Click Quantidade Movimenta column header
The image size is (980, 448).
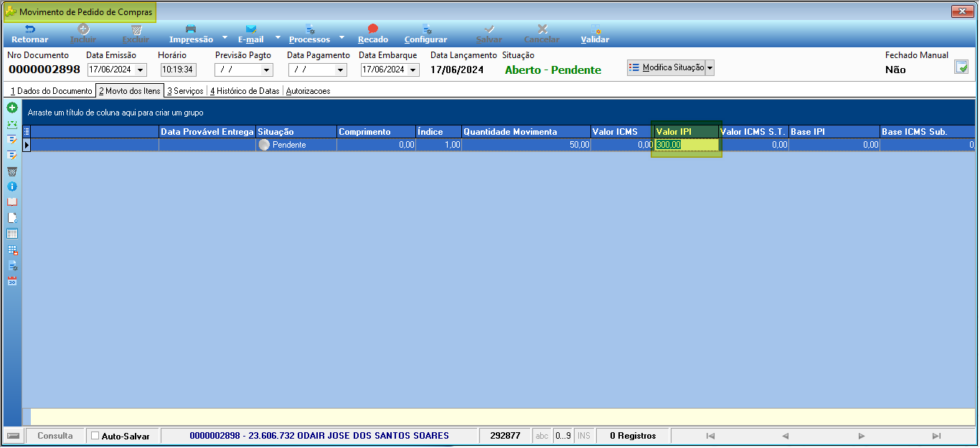click(526, 132)
